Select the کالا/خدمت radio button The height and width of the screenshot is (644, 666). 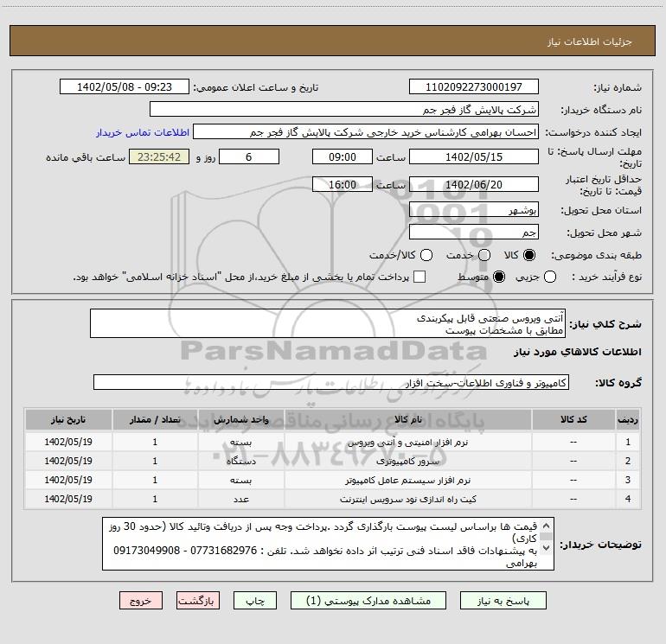click(426, 255)
